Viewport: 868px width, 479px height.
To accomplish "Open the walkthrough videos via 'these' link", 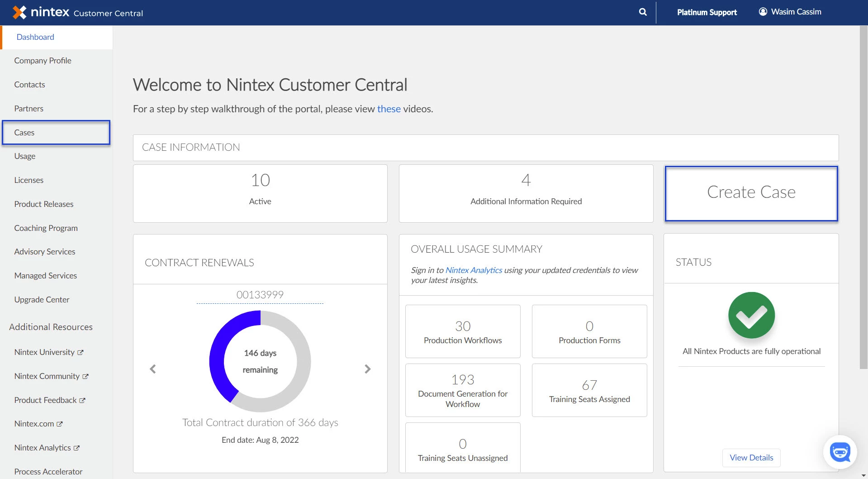I will point(388,109).
